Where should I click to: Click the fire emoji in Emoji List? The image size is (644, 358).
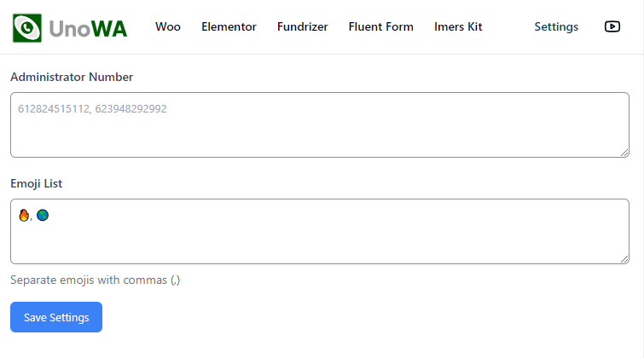[24, 215]
